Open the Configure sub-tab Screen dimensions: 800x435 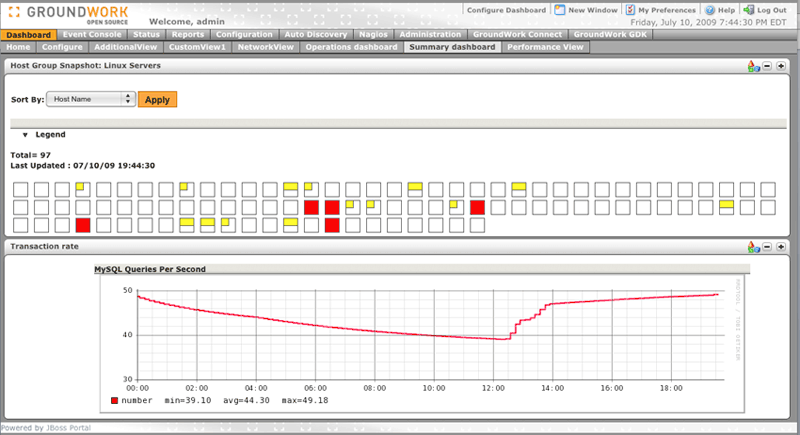pos(62,47)
